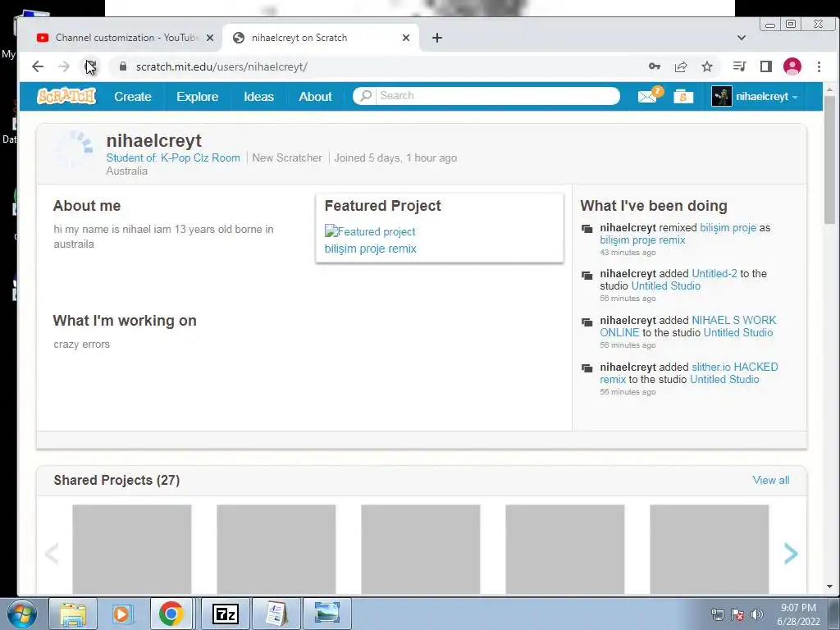Click the broken Featured project image
Image resolution: width=840 pixels, height=630 pixels.
[370, 231]
